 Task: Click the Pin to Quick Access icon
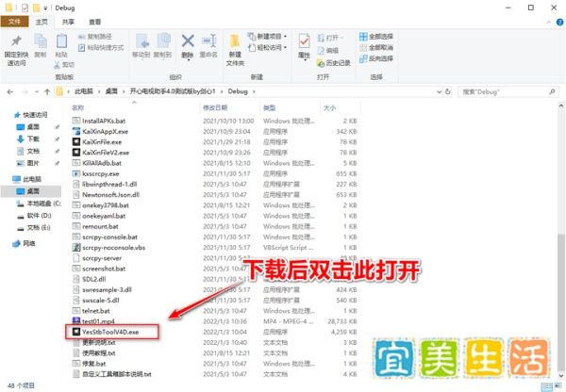16,41
